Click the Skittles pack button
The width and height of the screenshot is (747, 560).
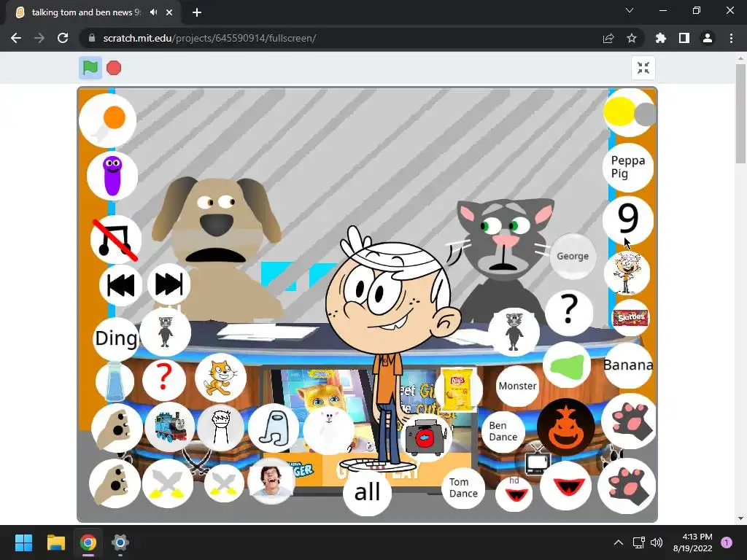pos(630,318)
